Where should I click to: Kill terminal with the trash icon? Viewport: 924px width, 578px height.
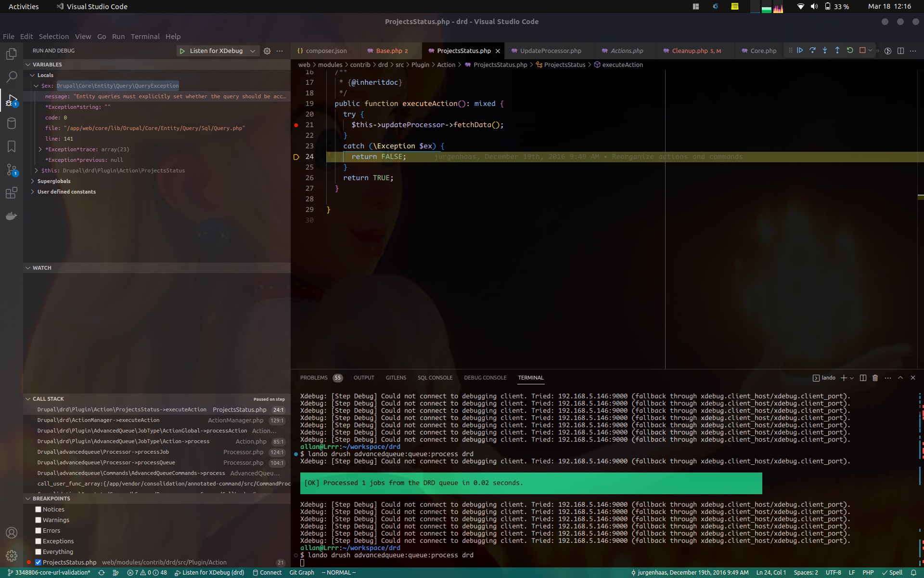pos(875,378)
